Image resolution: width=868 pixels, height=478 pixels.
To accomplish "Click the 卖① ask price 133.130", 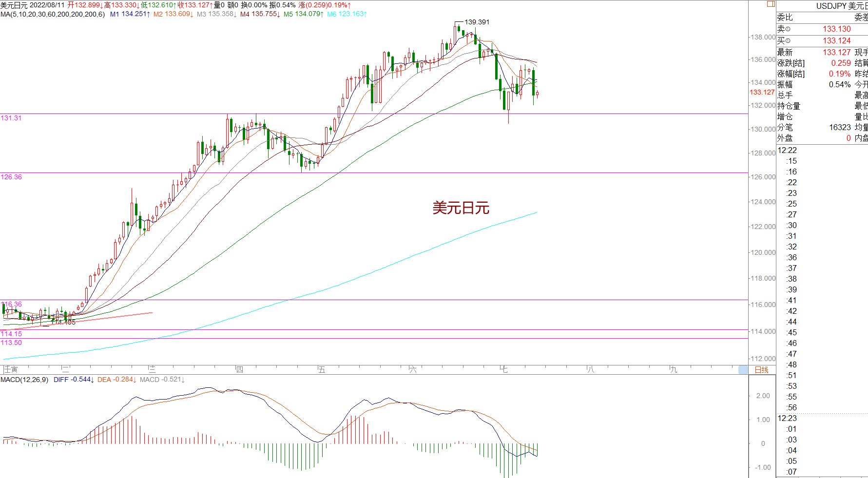I will click(x=837, y=29).
